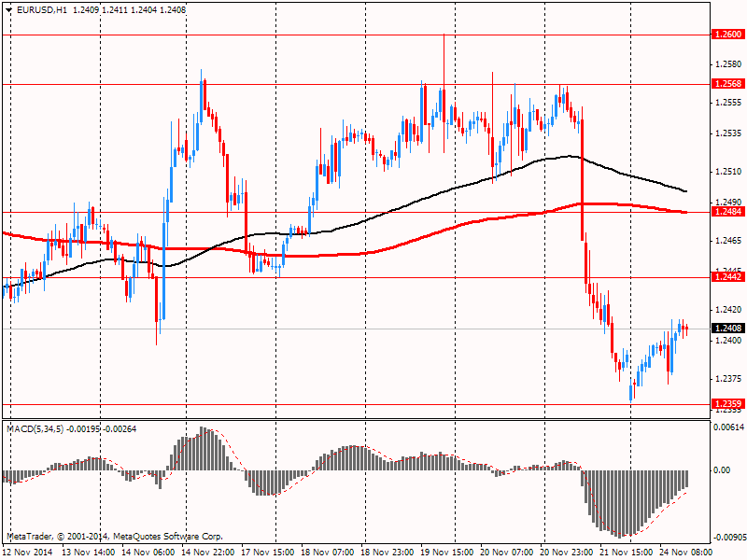The image size is (747, 560).
Task: Click the 20 Nov 07:00 time label
Action: click(x=507, y=553)
